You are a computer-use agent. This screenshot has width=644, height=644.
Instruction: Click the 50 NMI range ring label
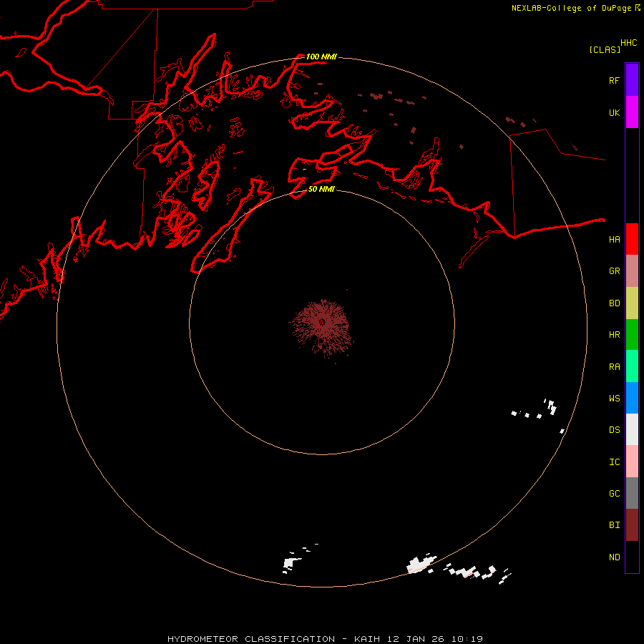pos(321,190)
